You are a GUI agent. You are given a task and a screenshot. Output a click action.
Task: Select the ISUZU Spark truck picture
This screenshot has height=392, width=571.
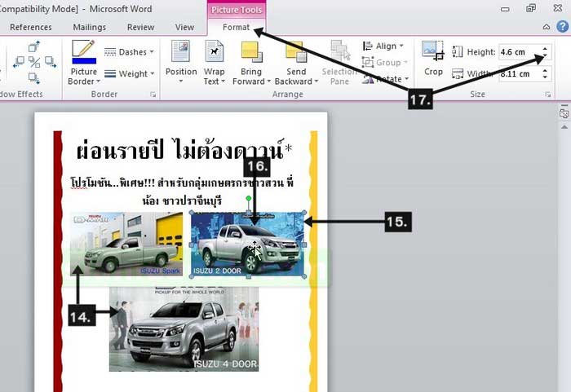tap(126, 244)
